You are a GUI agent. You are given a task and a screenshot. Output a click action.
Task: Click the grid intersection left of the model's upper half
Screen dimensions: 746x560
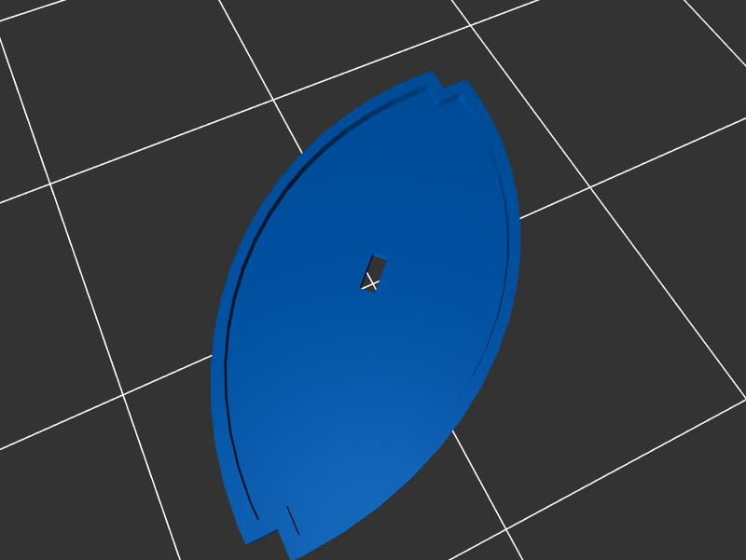[50, 184]
